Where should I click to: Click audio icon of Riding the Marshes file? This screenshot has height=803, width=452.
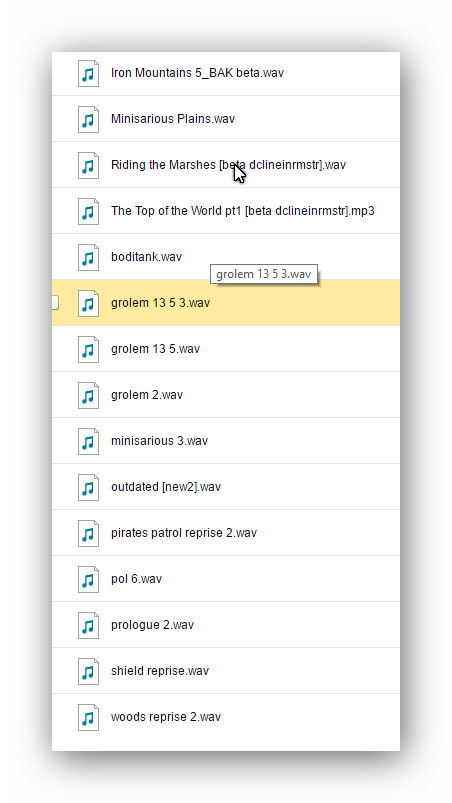point(88,165)
